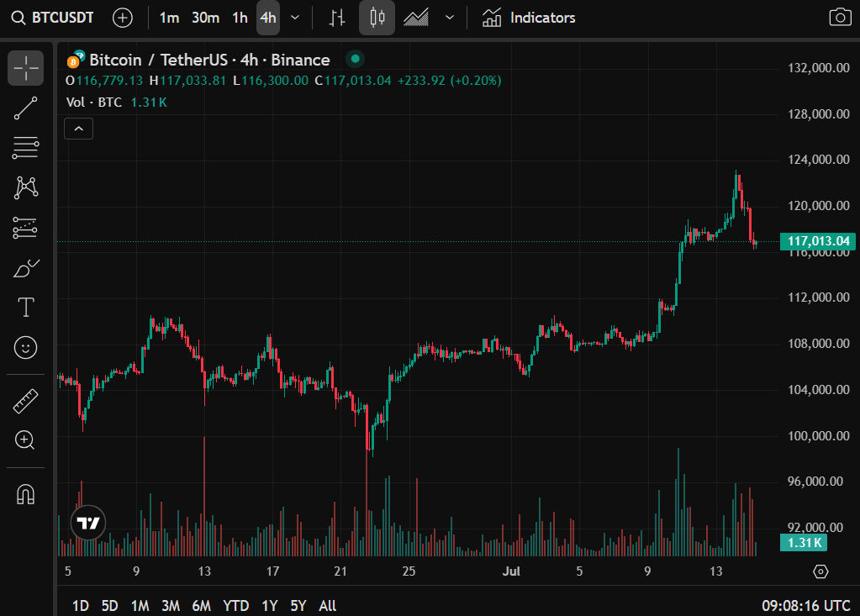Switch to bars chart style
Image resolution: width=860 pixels, height=616 pixels.
click(337, 18)
